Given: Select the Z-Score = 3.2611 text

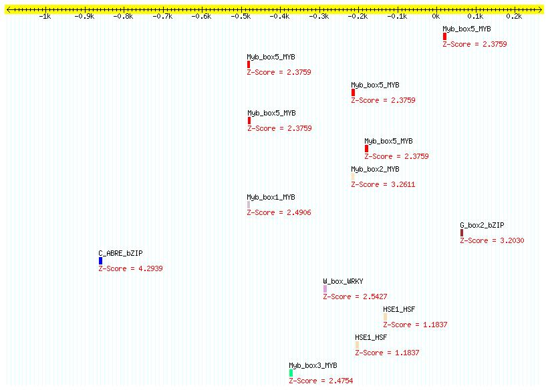Looking at the screenshot, I should [383, 184].
